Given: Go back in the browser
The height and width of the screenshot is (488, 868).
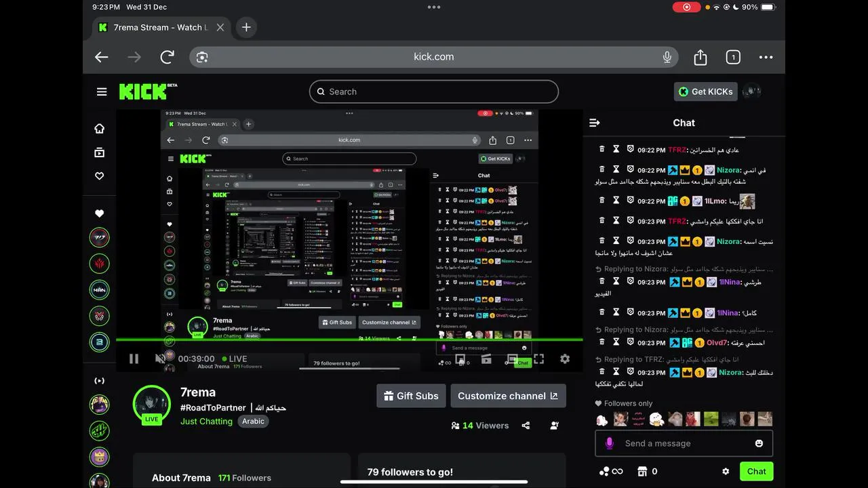Looking at the screenshot, I should coord(102,57).
